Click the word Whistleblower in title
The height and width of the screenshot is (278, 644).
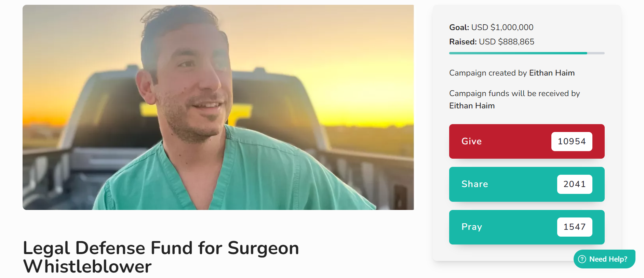click(87, 266)
